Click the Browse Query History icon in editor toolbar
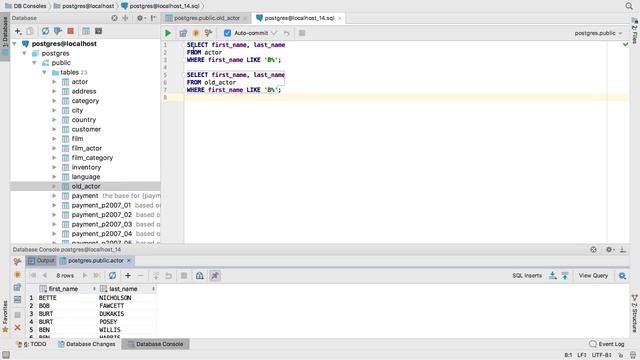640x360 pixels. (183, 33)
